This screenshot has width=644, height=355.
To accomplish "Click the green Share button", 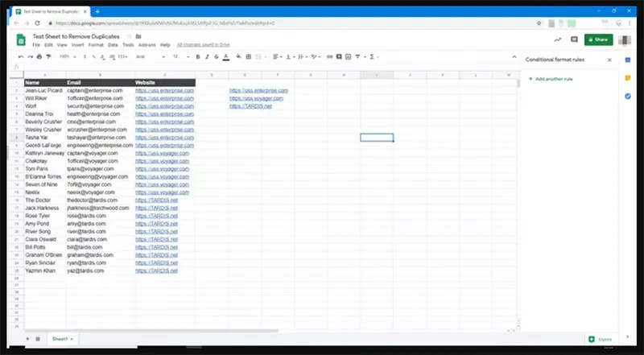I will [598, 40].
